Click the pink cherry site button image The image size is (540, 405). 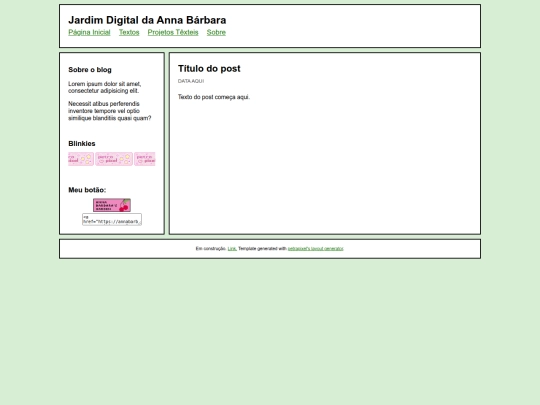coord(112,205)
